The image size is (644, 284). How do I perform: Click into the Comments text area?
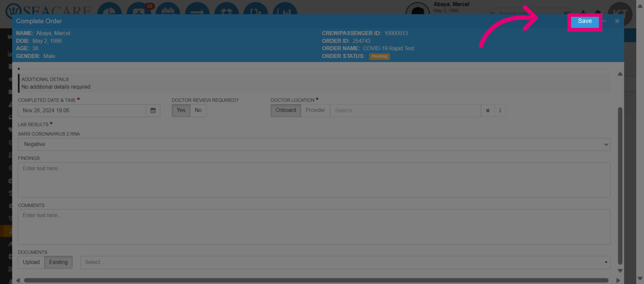click(314, 227)
